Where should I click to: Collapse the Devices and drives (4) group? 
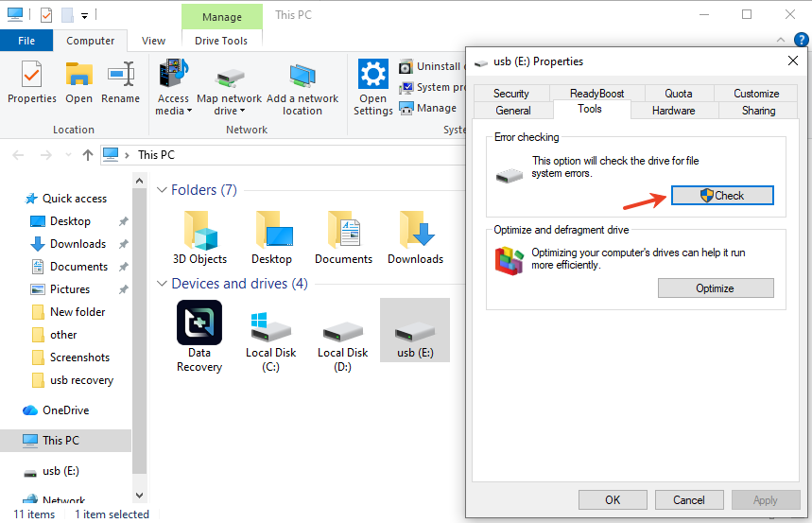click(162, 284)
